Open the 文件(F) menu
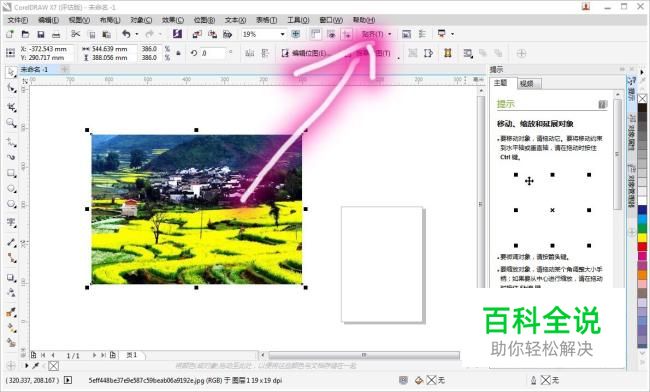This screenshot has height=392, width=650. click(x=17, y=20)
